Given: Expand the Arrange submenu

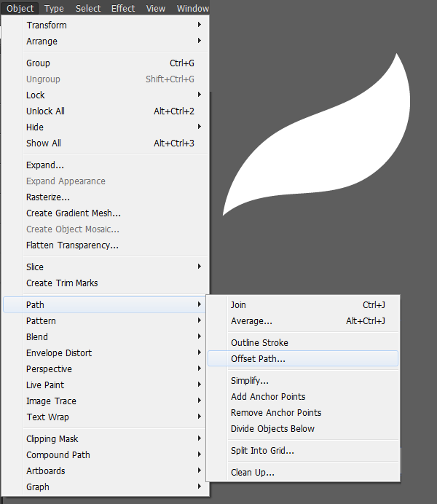Looking at the screenshot, I should coord(42,42).
